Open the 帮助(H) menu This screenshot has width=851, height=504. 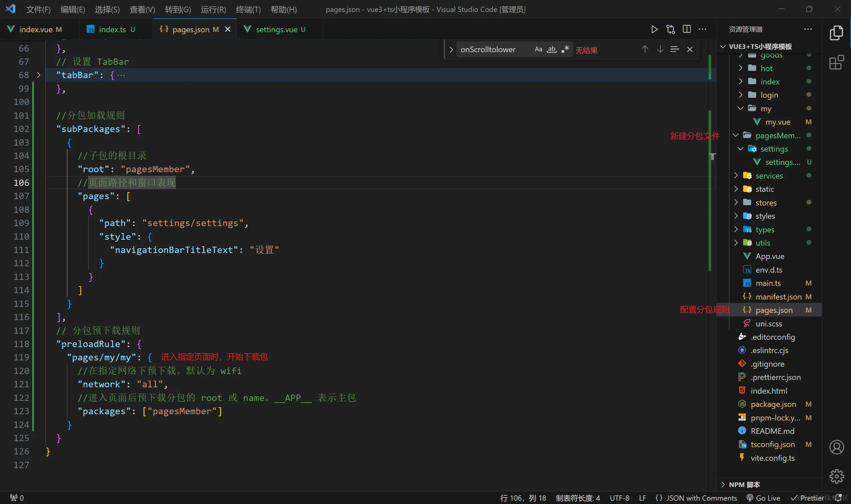point(284,9)
